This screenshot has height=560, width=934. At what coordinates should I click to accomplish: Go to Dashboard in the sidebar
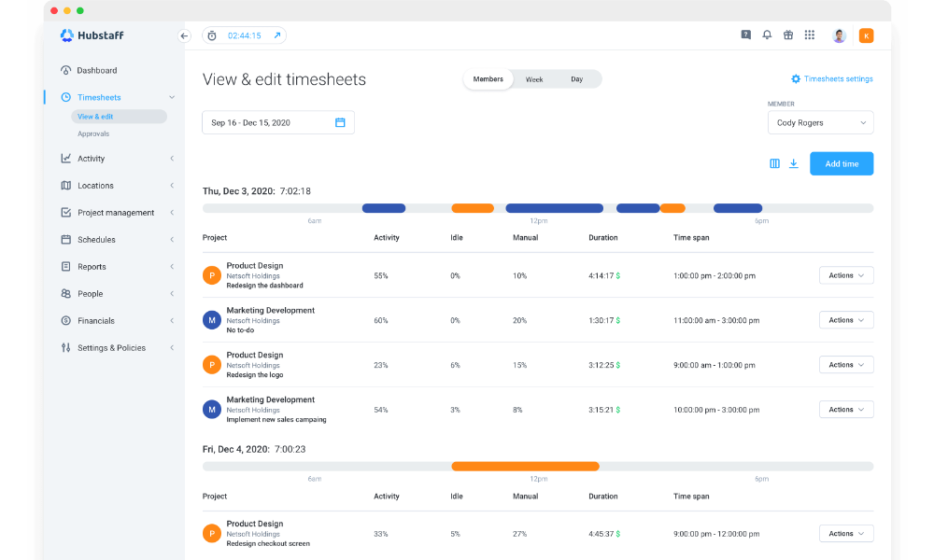click(x=96, y=70)
